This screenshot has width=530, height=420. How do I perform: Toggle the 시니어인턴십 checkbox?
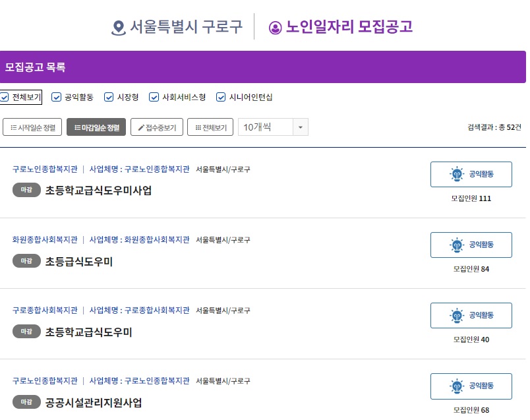click(x=221, y=98)
